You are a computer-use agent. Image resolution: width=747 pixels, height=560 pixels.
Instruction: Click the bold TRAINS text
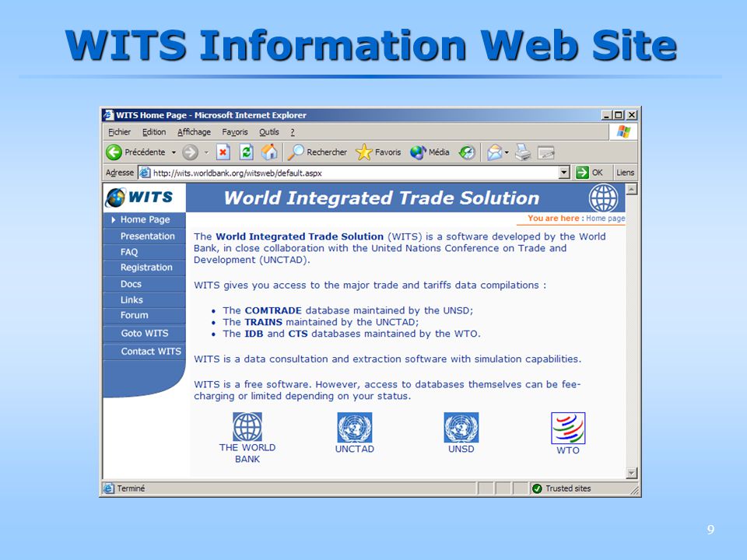pos(264,322)
